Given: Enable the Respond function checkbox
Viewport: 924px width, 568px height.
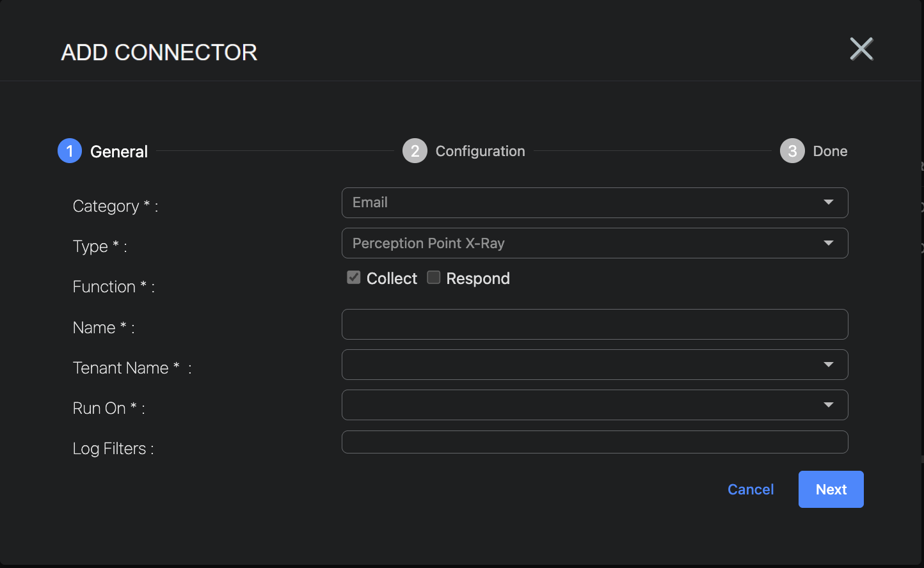Looking at the screenshot, I should pyautogui.click(x=434, y=278).
